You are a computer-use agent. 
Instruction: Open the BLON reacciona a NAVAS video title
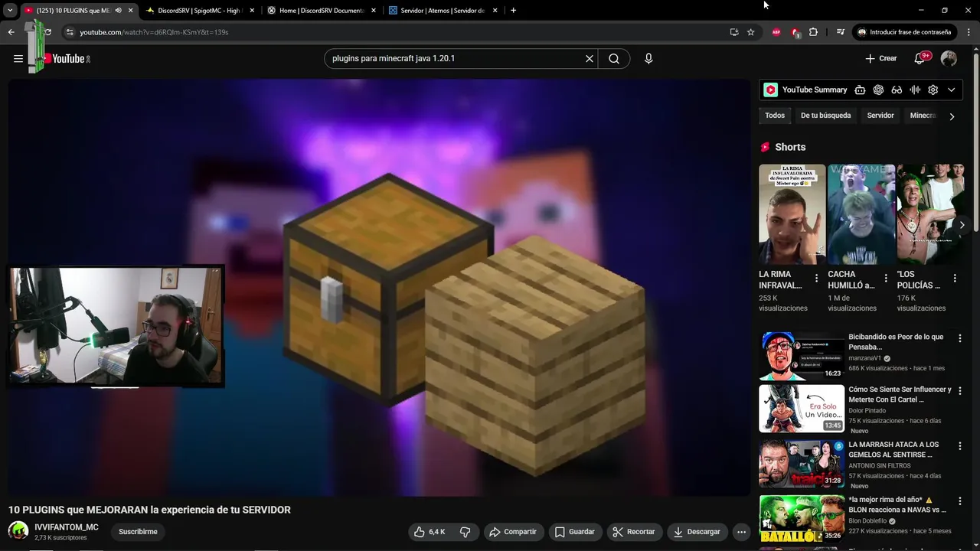pyautogui.click(x=897, y=504)
